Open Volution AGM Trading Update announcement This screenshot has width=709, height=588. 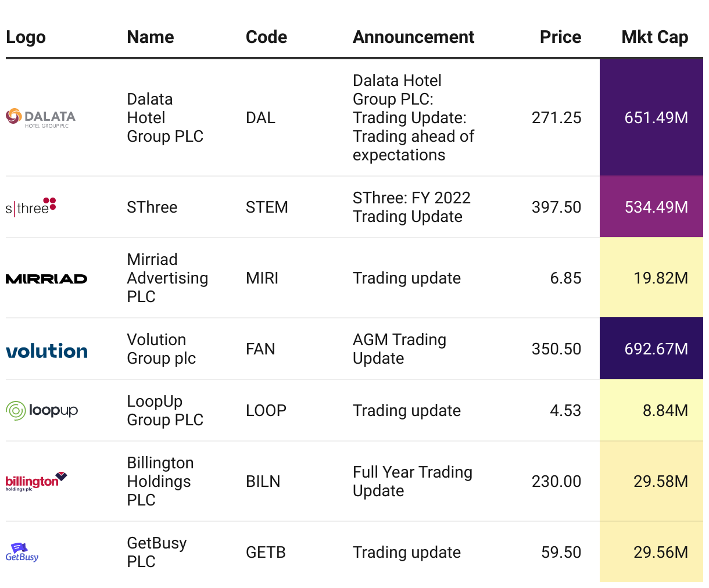click(399, 349)
